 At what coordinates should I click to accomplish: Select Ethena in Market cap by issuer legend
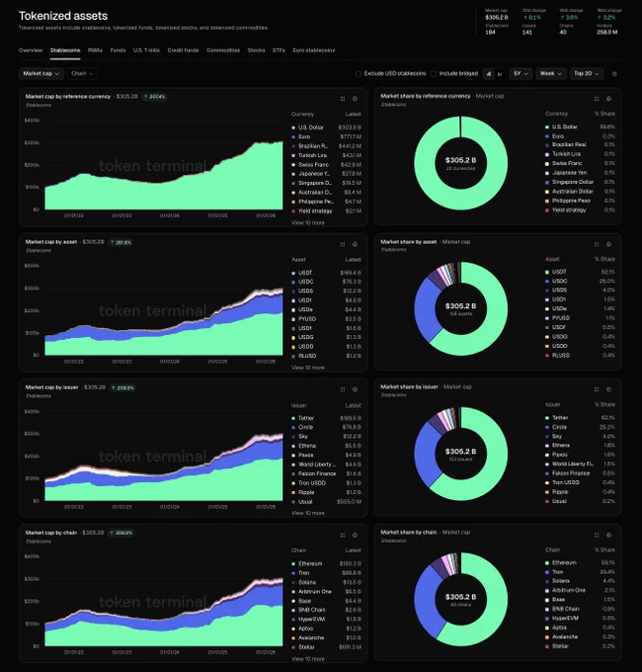point(326,446)
